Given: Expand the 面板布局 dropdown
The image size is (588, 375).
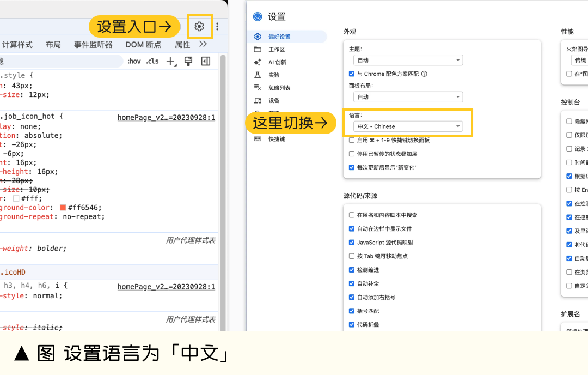Looking at the screenshot, I should [408, 97].
